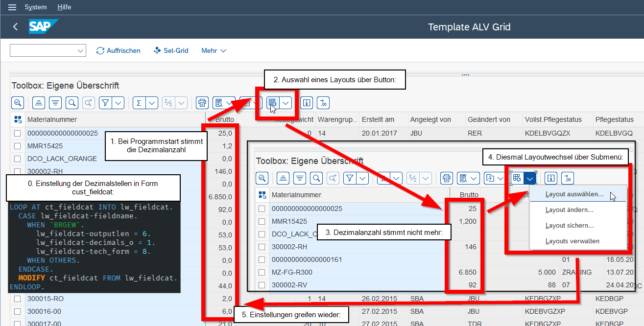644x326 pixels.
Task: Expand the Mehr menu
Action: tap(214, 51)
